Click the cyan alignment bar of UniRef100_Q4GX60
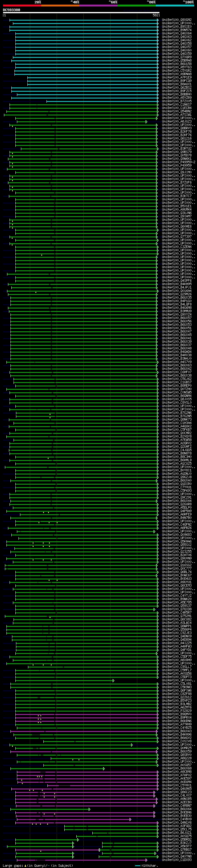This screenshot has height=868, width=197. (x=87, y=50)
